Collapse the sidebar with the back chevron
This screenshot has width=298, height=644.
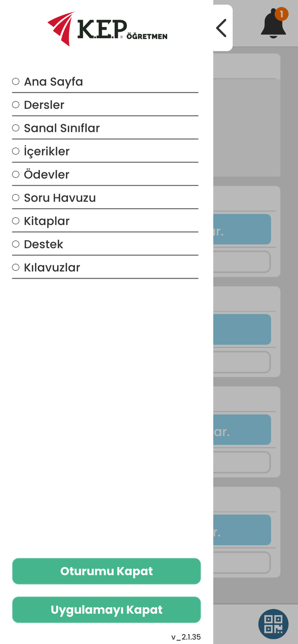pos(221,27)
